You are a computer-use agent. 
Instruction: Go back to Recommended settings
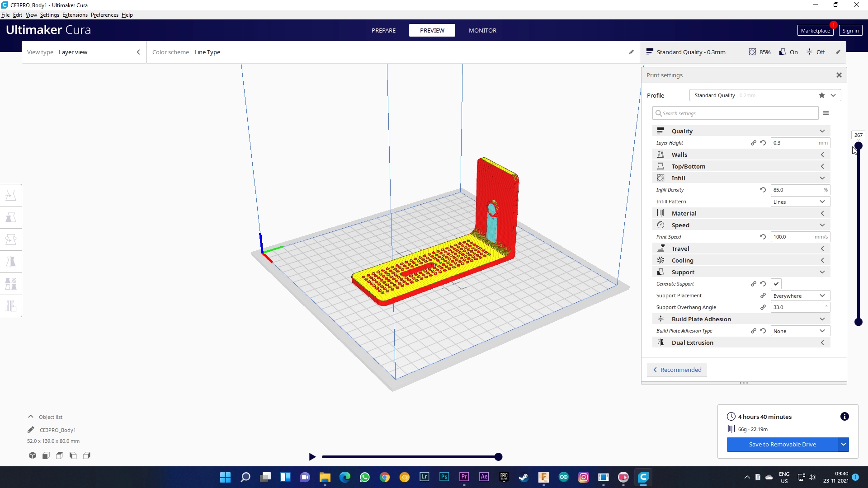[x=677, y=370]
